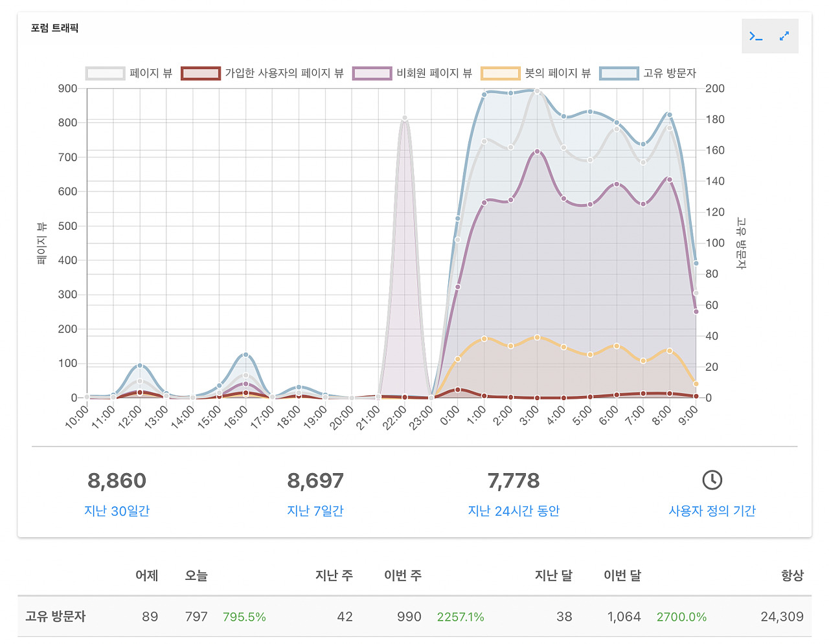Open the 사용자 정의 기간 link
829x644 pixels.
(712, 511)
